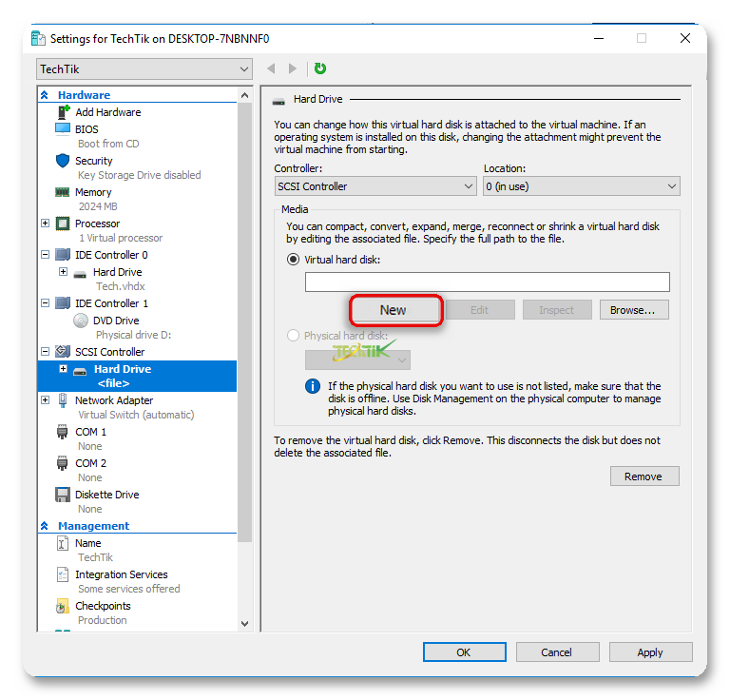730x700 pixels.
Task: Click the Diskette Drive floppy icon
Action: (x=63, y=495)
